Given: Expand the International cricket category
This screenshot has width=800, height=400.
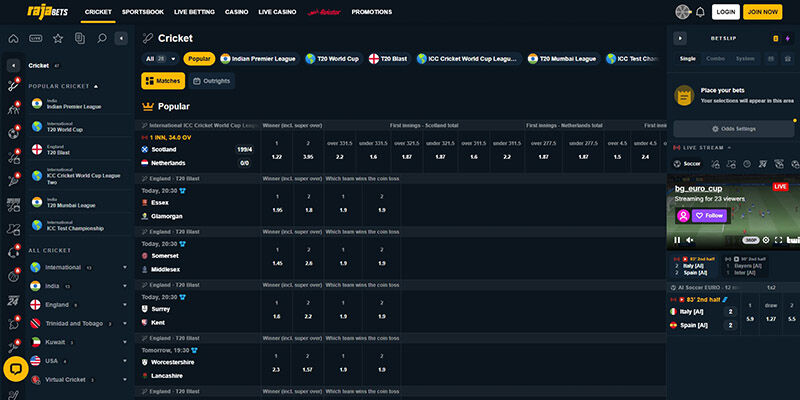Looking at the screenshot, I should click(125, 267).
